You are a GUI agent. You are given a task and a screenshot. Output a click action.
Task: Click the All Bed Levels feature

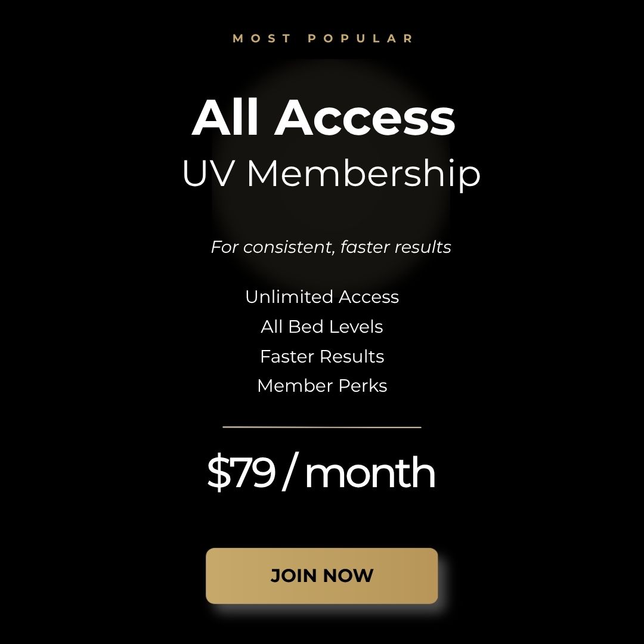click(322, 327)
